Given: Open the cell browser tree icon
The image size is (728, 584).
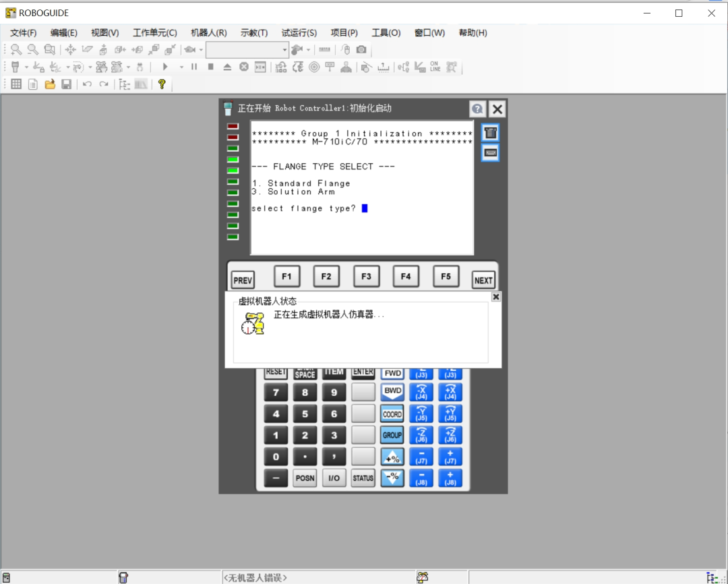Looking at the screenshot, I should coord(122,84).
